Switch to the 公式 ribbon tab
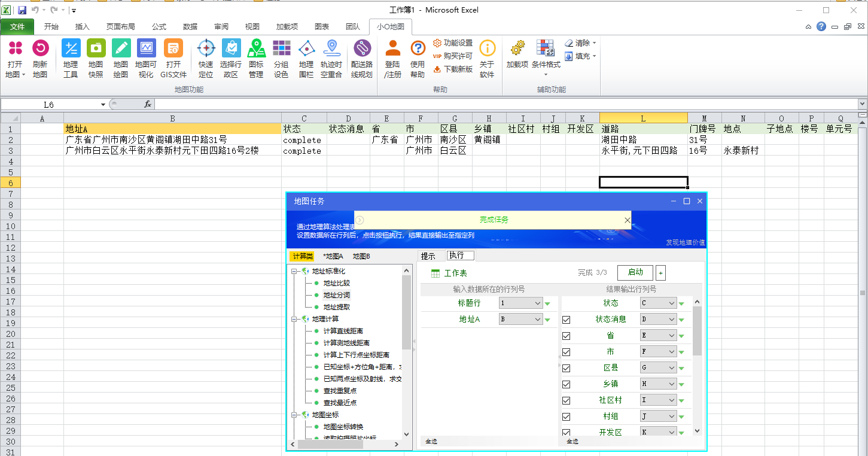Screen dimensions: 868x456 coord(159,27)
